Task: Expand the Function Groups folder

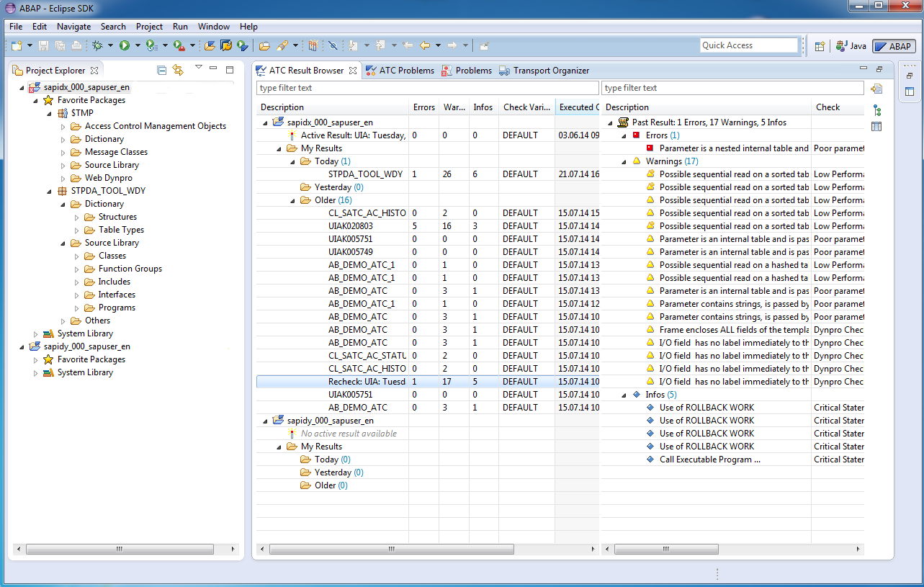Action: point(77,269)
